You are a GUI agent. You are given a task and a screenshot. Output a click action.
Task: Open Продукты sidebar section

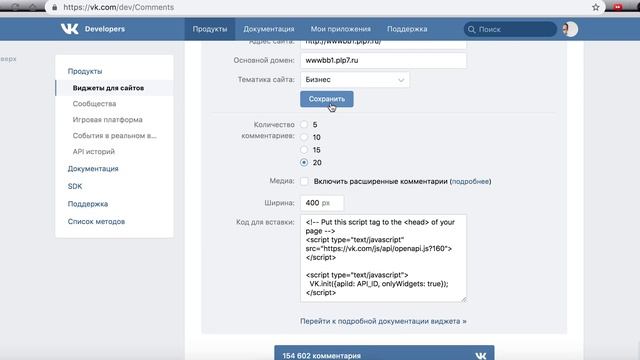[x=85, y=71]
